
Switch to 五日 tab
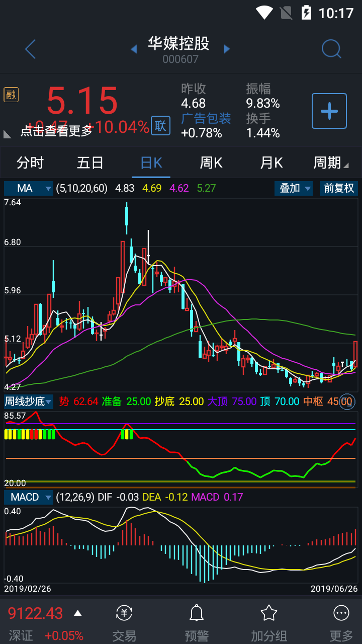tap(90, 163)
